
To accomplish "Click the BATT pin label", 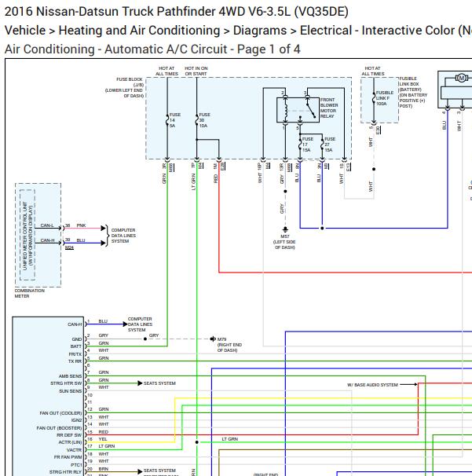I will (x=76, y=346).
